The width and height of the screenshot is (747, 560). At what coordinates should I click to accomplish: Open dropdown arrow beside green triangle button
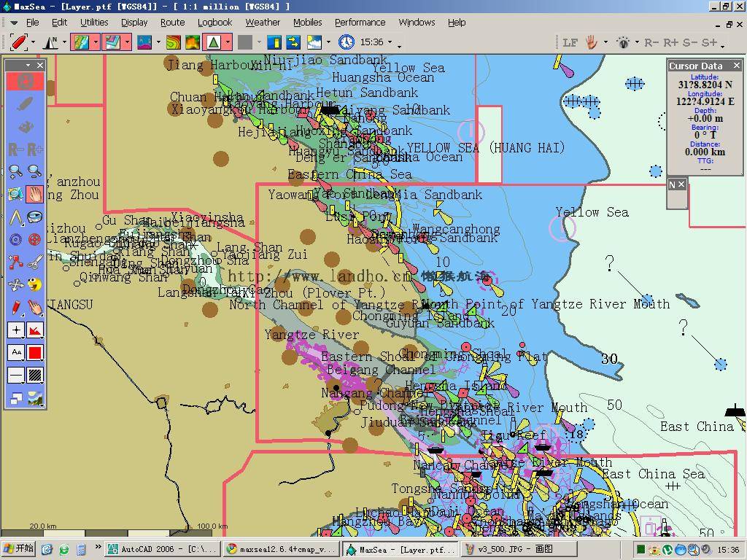click(228, 42)
